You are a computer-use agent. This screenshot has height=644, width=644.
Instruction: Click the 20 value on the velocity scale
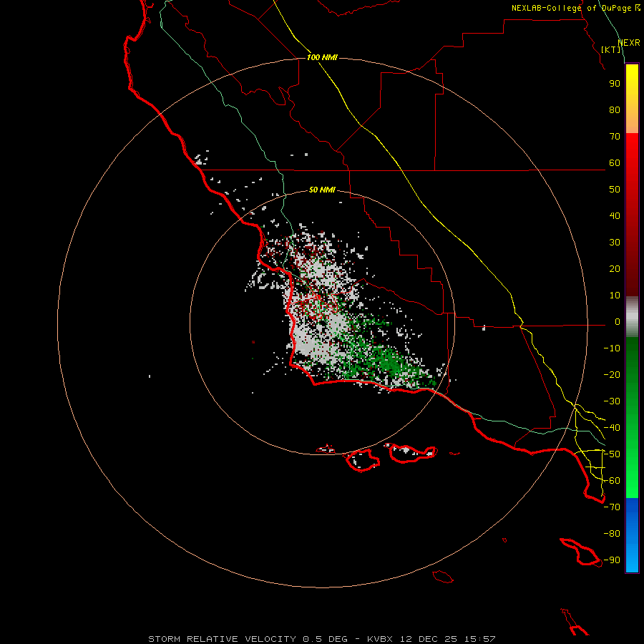(615, 268)
